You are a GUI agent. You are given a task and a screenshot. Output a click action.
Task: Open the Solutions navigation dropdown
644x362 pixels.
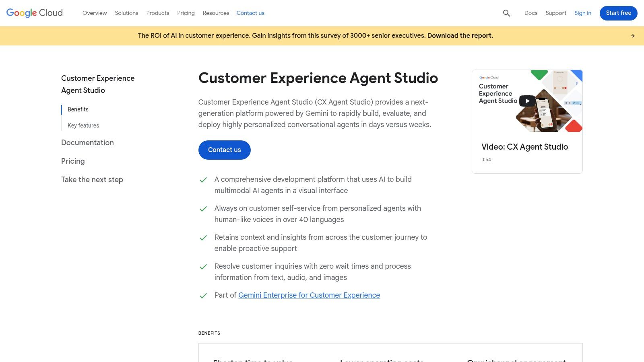tap(126, 13)
